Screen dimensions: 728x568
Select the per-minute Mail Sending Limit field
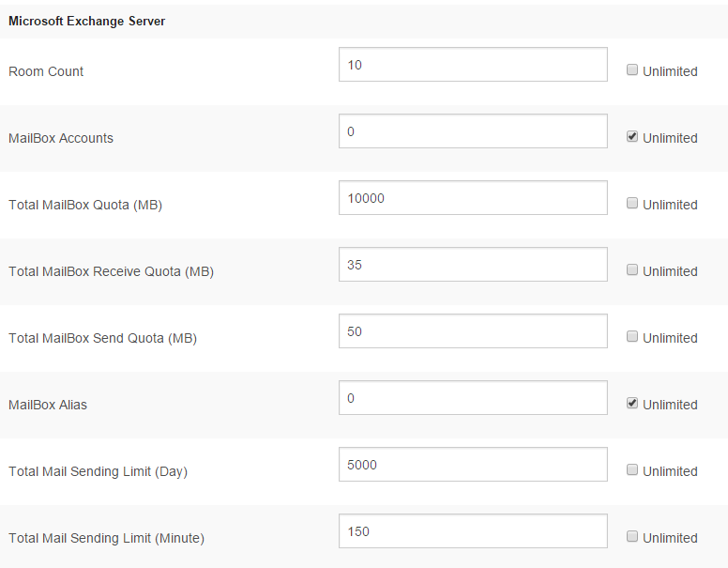tap(473, 531)
